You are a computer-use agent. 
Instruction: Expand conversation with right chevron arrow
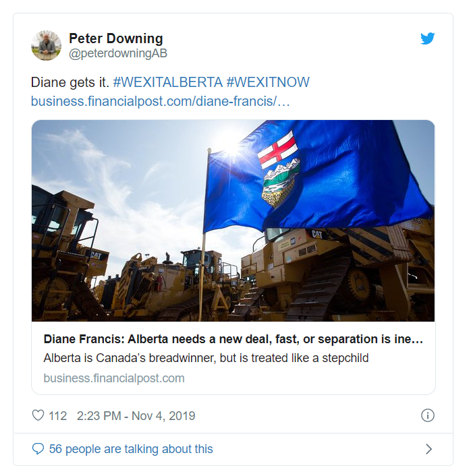coord(429,449)
